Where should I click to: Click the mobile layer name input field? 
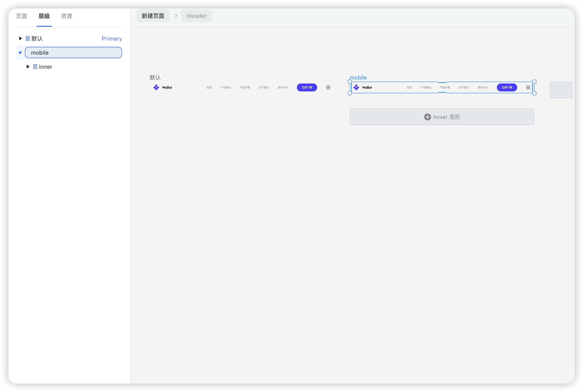(x=73, y=53)
